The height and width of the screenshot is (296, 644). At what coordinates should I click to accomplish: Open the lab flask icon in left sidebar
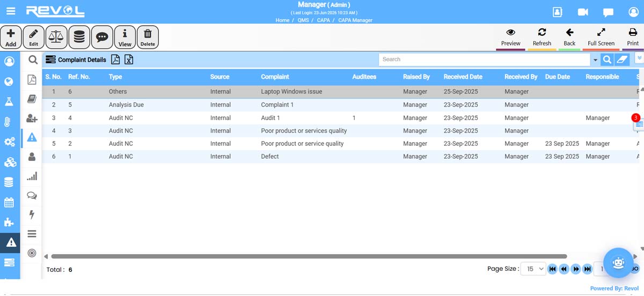point(9,101)
